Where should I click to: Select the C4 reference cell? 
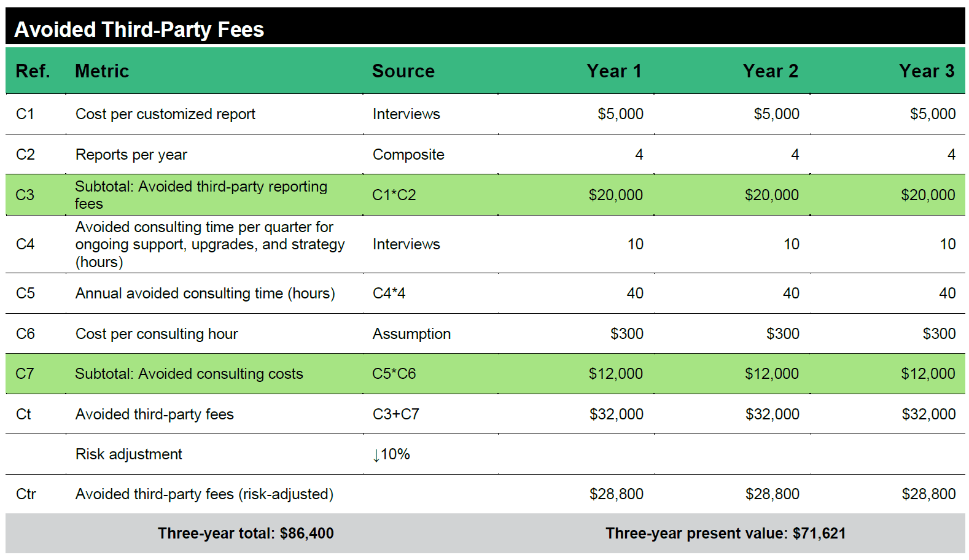[x=25, y=244]
